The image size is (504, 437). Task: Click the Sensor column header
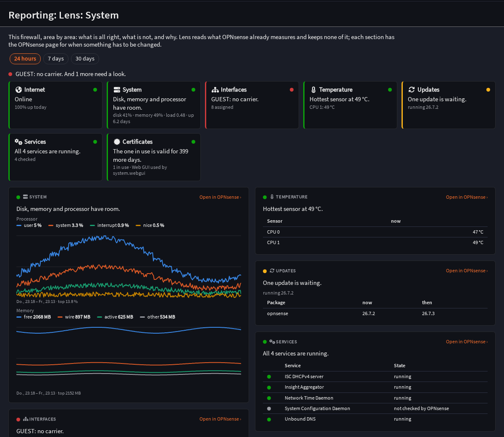[x=275, y=221]
